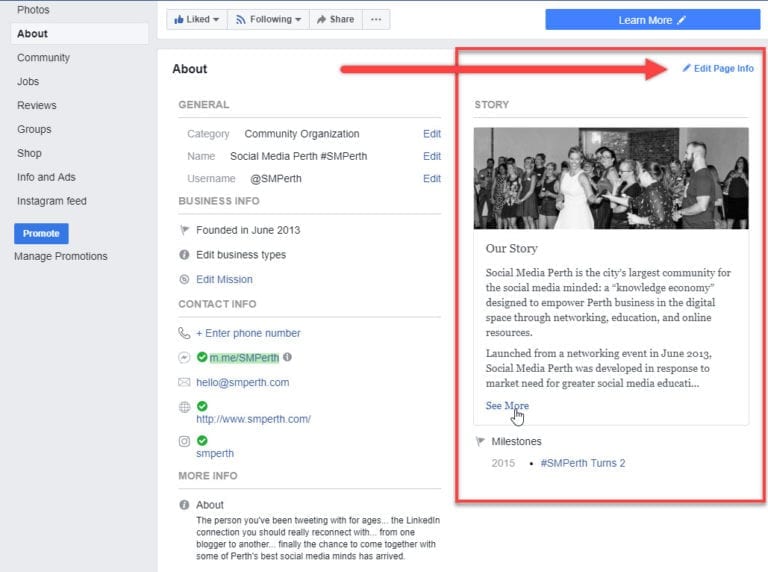Click the pencil icon on Learn More button
The height and width of the screenshot is (572, 768).
(x=681, y=20)
